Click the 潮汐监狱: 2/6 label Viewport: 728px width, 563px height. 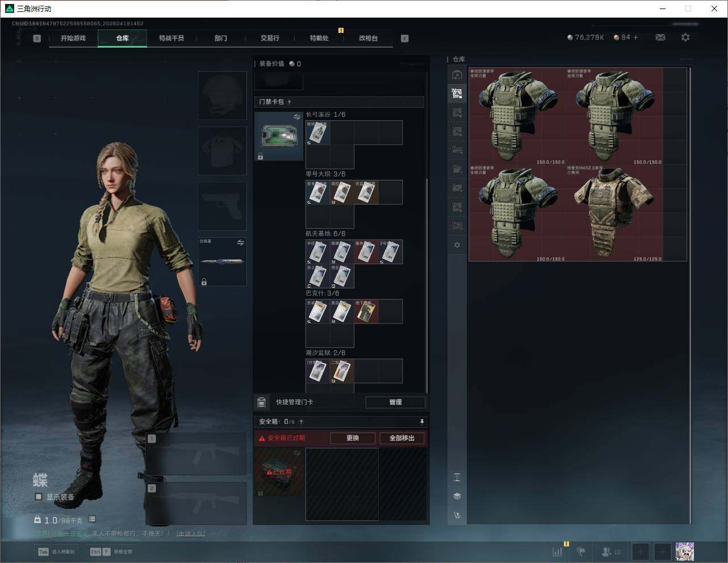(325, 353)
